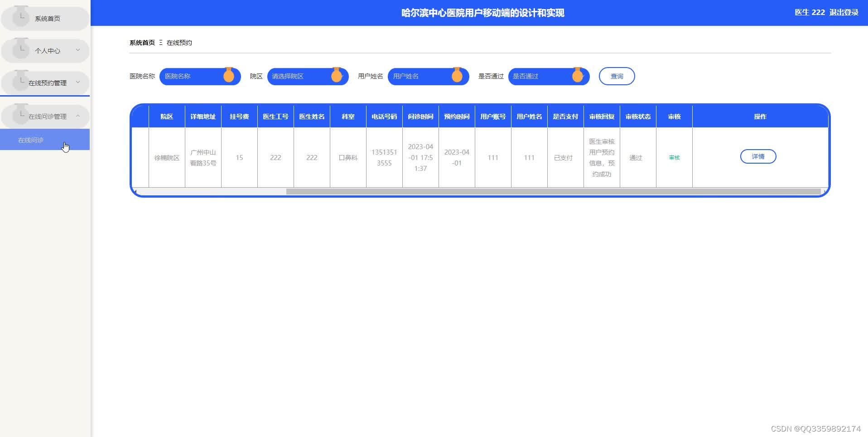This screenshot has width=868, height=437.
Task: Click the 口鼻科 department cell
Action: (x=348, y=158)
